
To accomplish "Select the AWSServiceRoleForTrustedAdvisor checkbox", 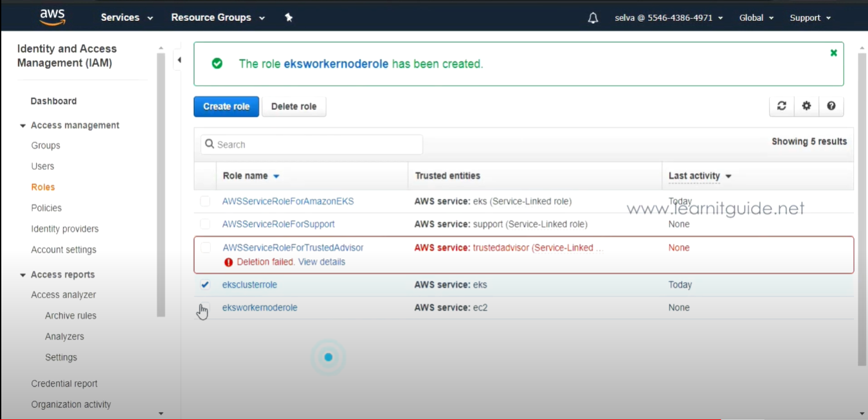I will (x=206, y=248).
